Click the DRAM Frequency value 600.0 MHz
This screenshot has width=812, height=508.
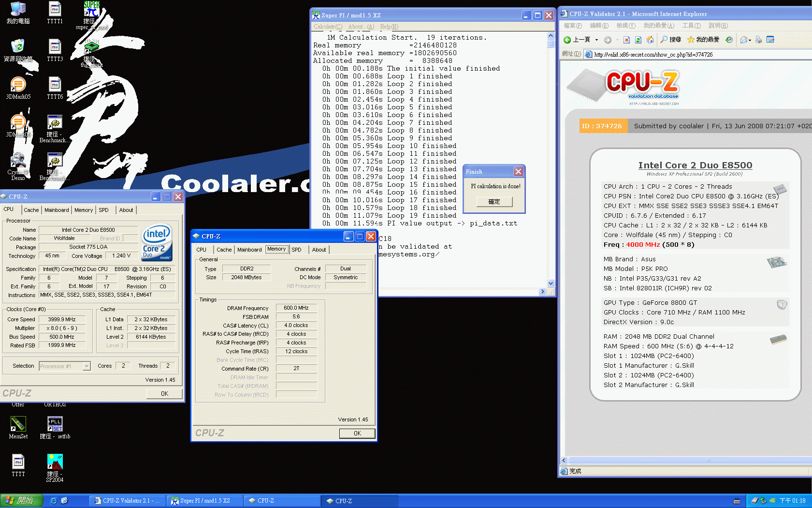pos(296,308)
